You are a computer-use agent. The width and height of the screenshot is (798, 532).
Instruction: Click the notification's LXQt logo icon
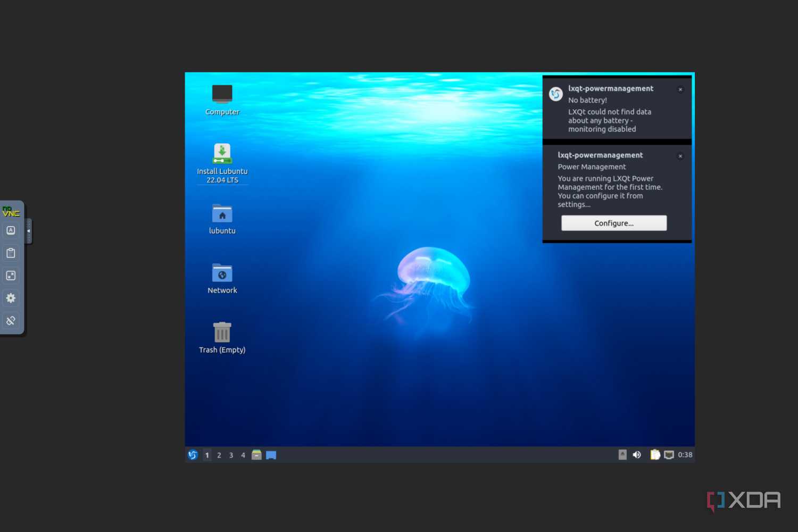(x=556, y=94)
